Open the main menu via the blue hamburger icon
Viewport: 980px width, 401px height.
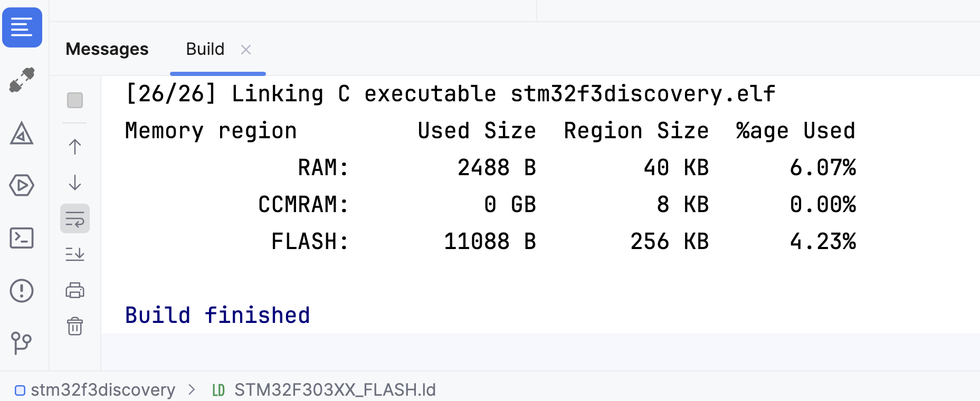[22, 28]
